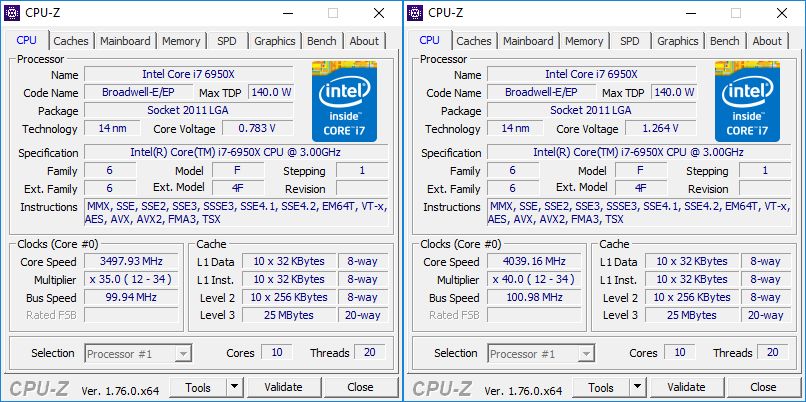This screenshot has width=806, height=402.
Task: Click the x 35.0 ( 12 - 34 ) multiplier value
Action: point(131,279)
